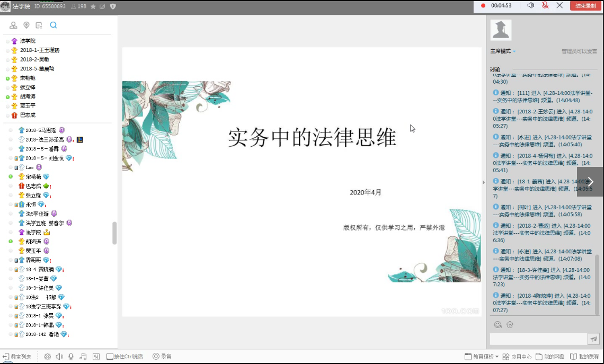Click the microphone icon in bottom toolbar
Viewport: 604px width, 364px height.
[71, 357]
